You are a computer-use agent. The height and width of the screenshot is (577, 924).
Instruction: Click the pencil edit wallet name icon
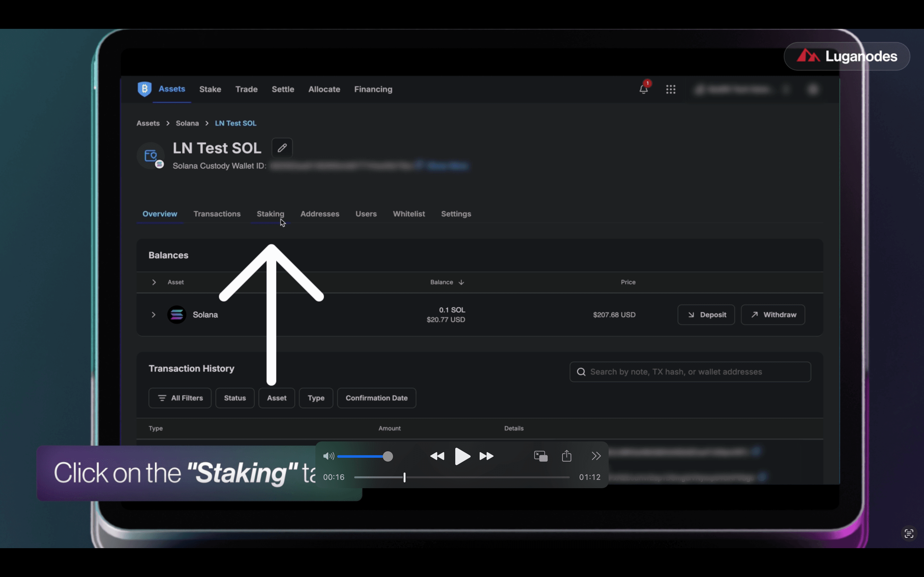[x=282, y=148]
